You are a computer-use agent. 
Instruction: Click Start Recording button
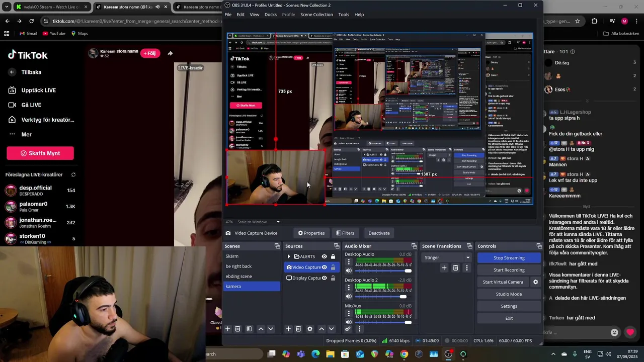pos(509,270)
